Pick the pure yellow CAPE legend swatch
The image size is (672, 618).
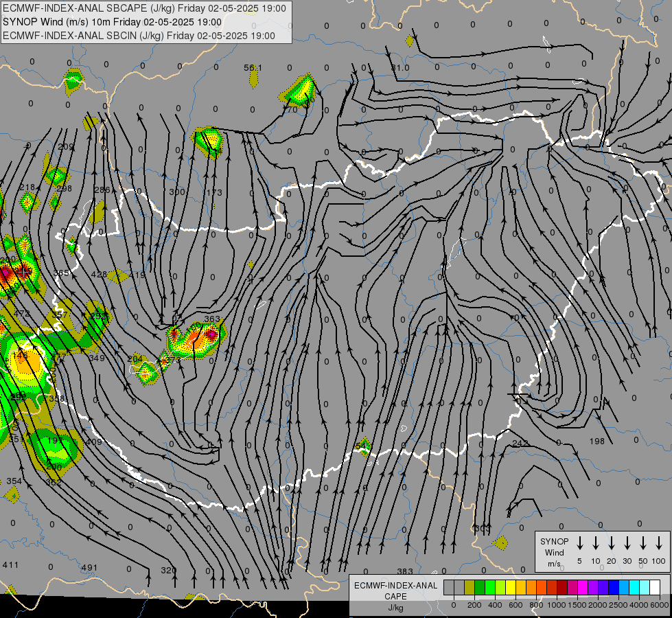511,588
